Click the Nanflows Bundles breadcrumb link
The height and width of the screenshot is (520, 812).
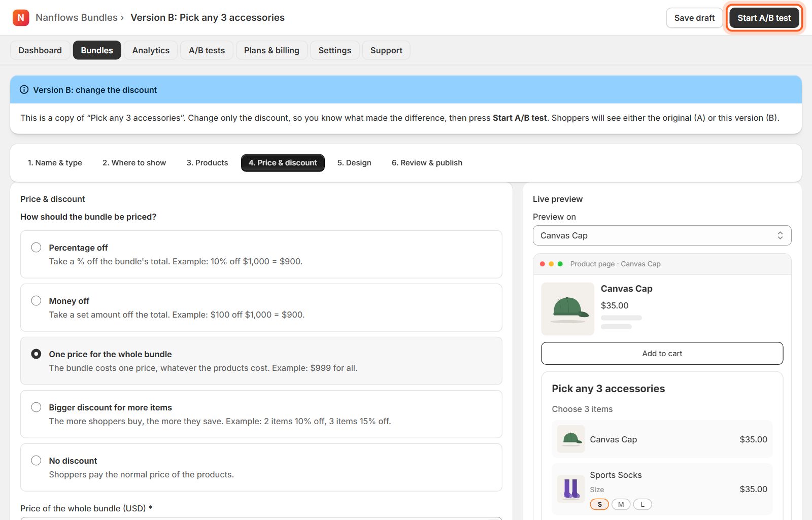77,17
